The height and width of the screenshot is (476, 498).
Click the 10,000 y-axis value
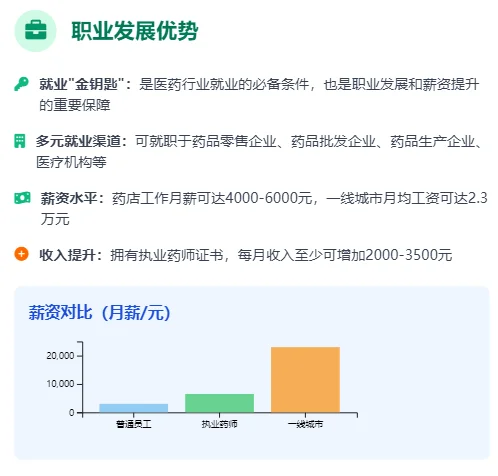pyautogui.click(x=60, y=384)
